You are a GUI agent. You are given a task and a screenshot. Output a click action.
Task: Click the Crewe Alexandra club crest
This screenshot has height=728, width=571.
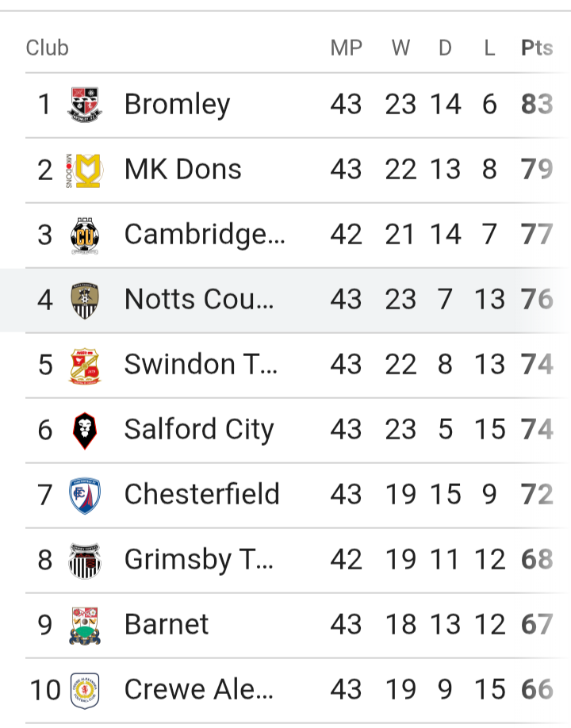85,689
